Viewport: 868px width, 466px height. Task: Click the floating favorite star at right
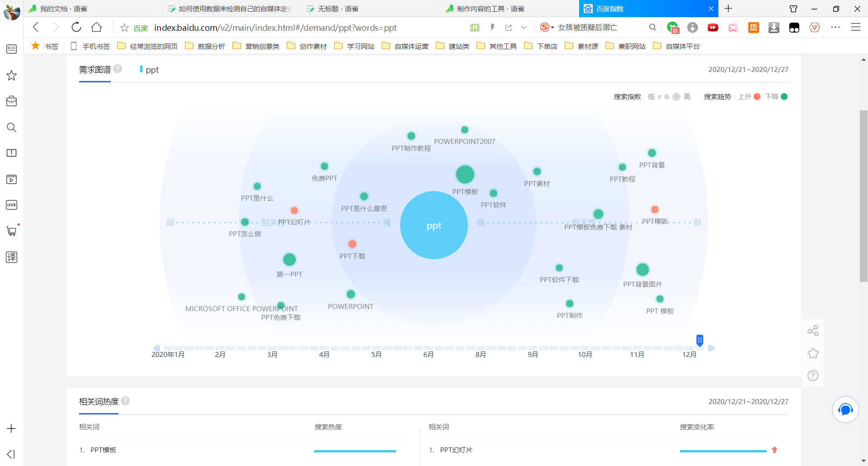pos(813,353)
